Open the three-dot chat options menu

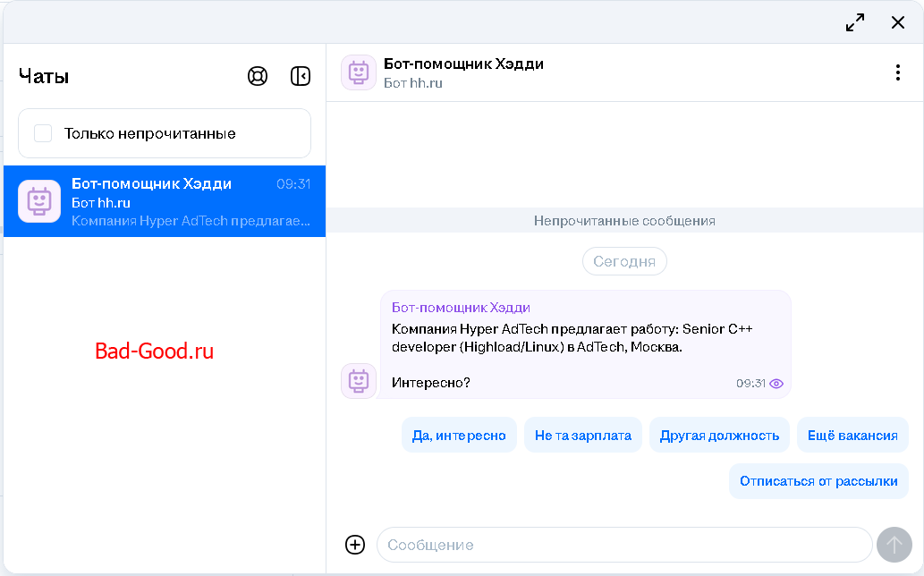pyautogui.click(x=897, y=72)
